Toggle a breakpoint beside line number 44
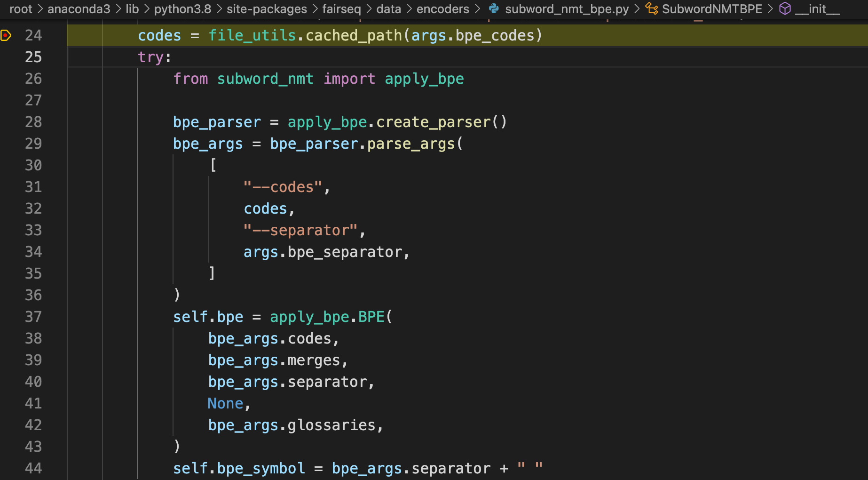Viewport: 868px width, 480px height. [x=6, y=468]
